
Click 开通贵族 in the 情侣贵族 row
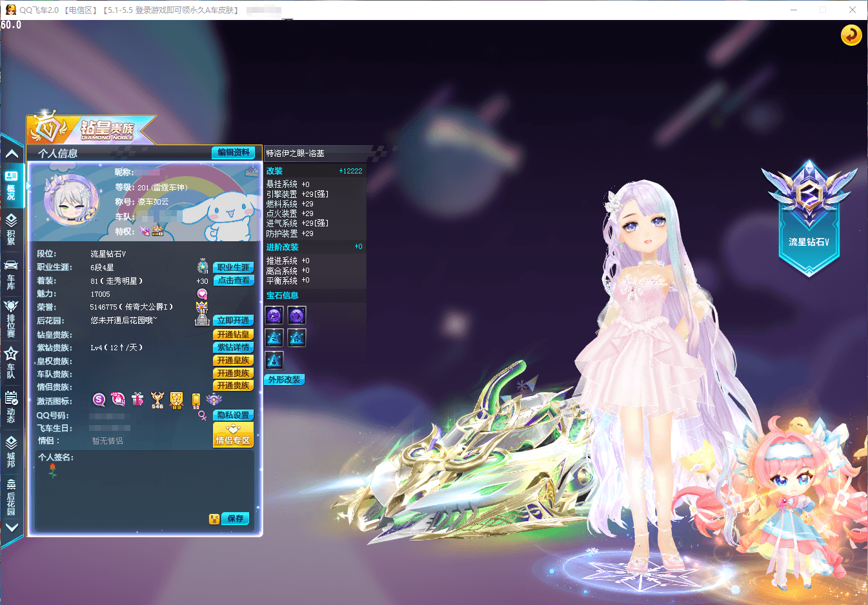[234, 385]
